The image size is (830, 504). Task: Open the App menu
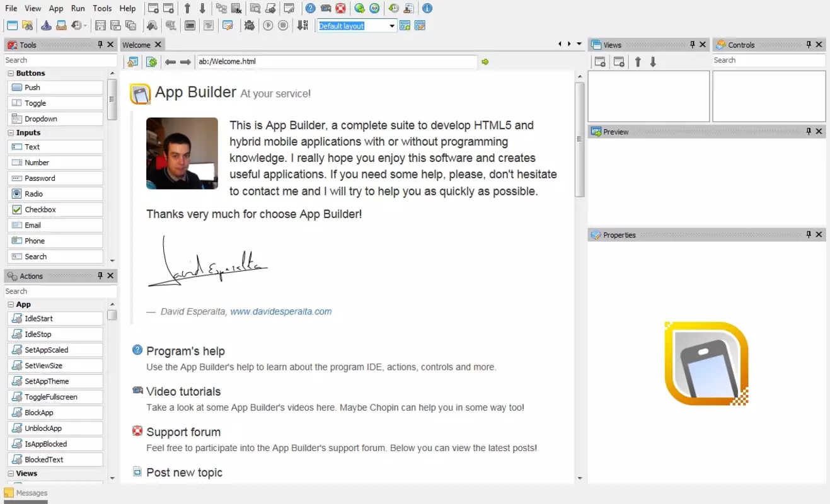[x=56, y=9]
